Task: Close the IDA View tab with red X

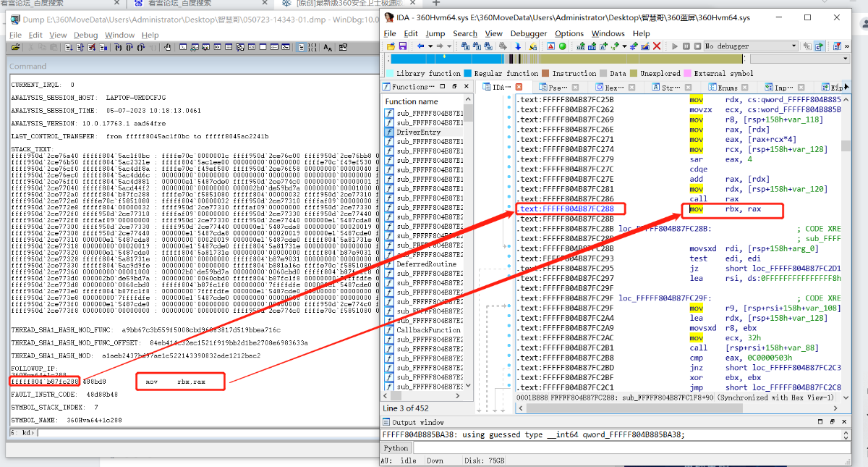Action: point(519,87)
